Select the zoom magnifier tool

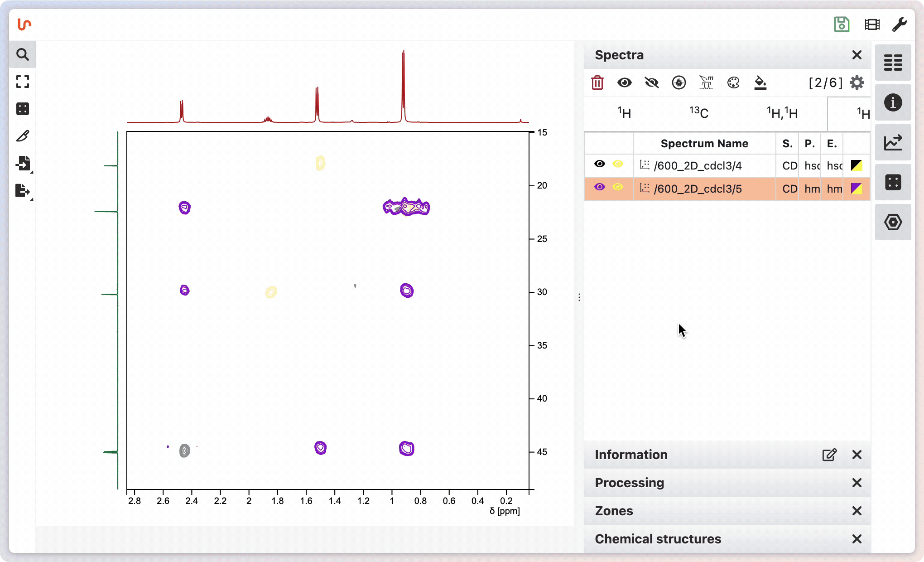(x=23, y=55)
